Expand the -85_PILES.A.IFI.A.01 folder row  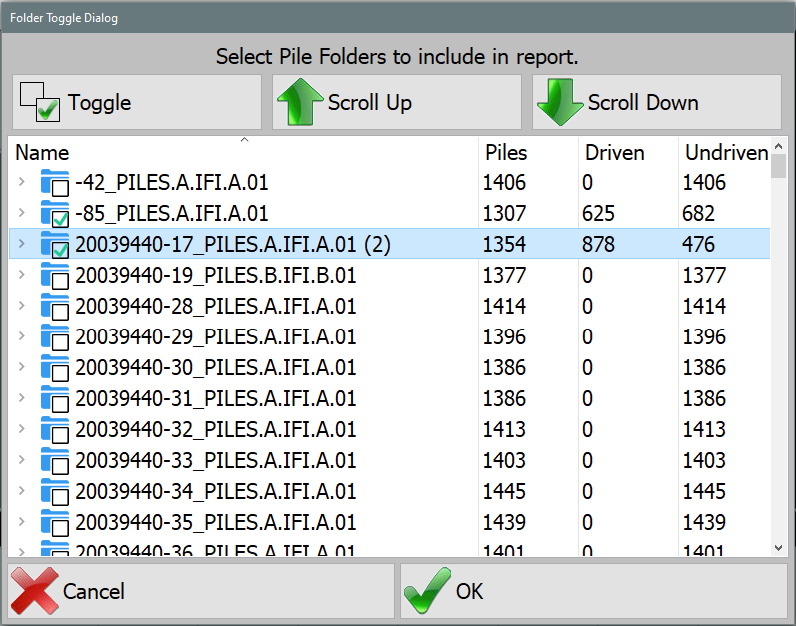(x=21, y=212)
